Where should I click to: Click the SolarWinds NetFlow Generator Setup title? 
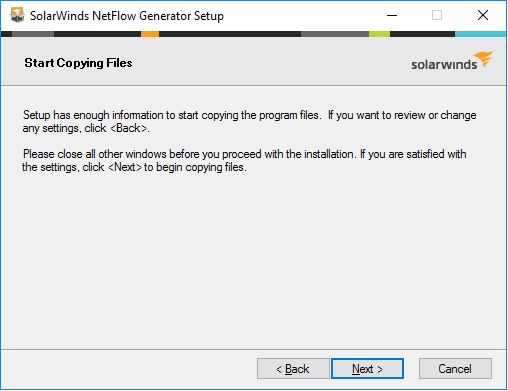[127, 16]
